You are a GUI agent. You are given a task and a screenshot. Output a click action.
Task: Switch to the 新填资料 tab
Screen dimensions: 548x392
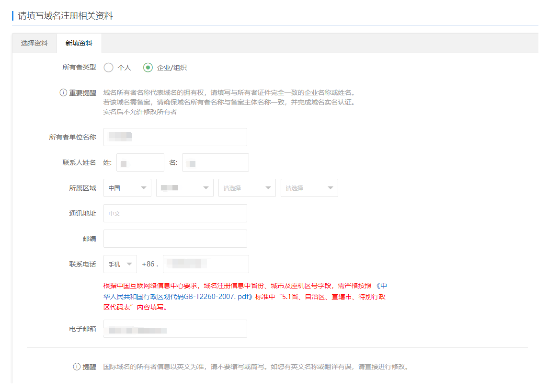(x=79, y=43)
